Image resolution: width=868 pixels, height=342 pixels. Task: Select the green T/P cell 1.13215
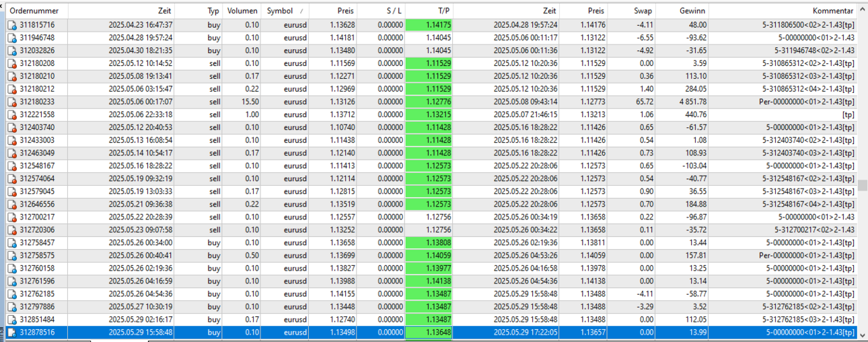click(x=430, y=114)
